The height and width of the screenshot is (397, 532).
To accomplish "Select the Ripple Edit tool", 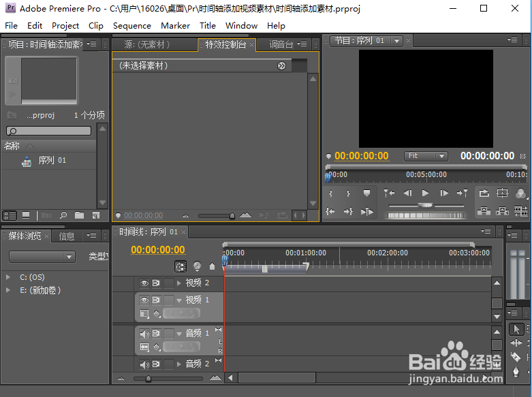I will click(x=516, y=343).
